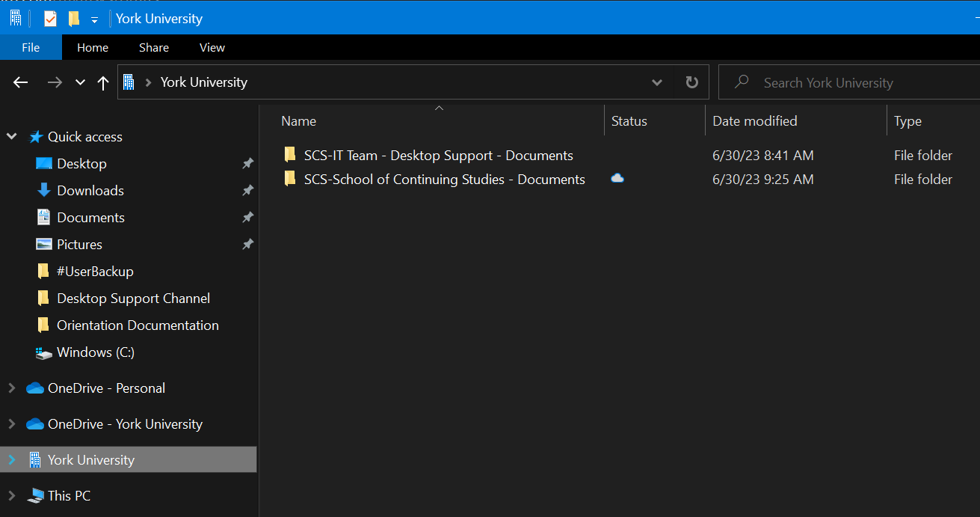Go back with the Back arrow

coord(21,82)
